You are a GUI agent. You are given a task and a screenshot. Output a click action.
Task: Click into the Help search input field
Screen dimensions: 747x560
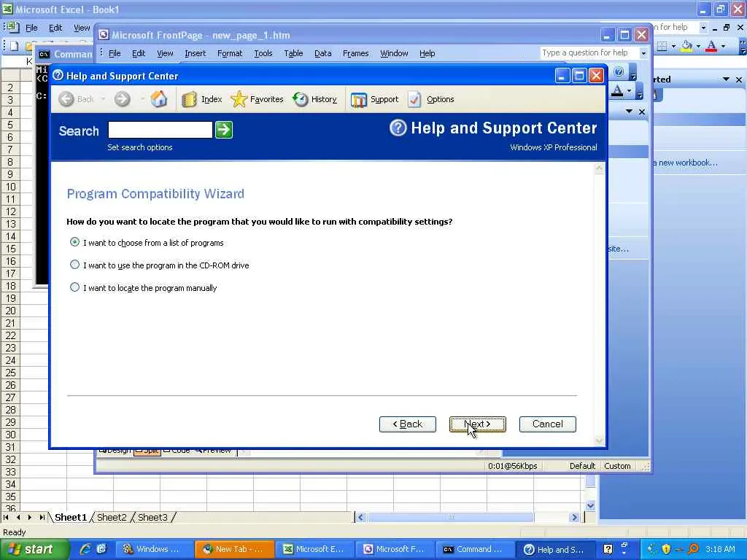tap(160, 130)
